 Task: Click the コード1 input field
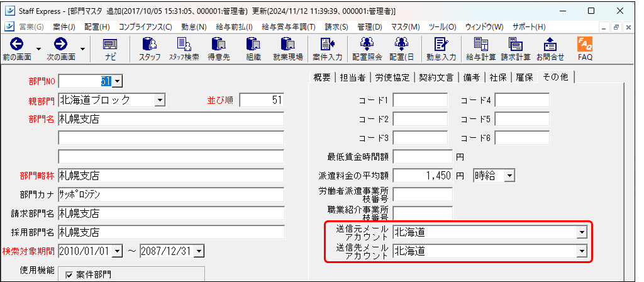click(x=420, y=100)
